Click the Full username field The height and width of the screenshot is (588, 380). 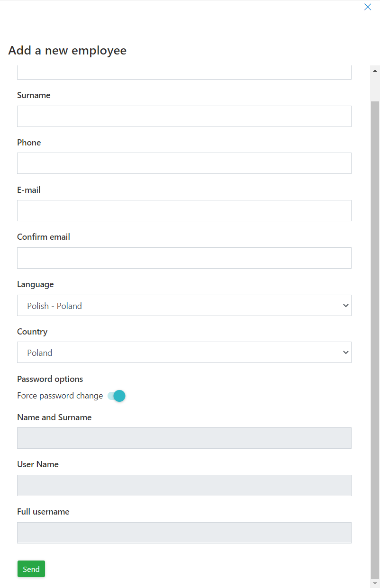click(184, 533)
